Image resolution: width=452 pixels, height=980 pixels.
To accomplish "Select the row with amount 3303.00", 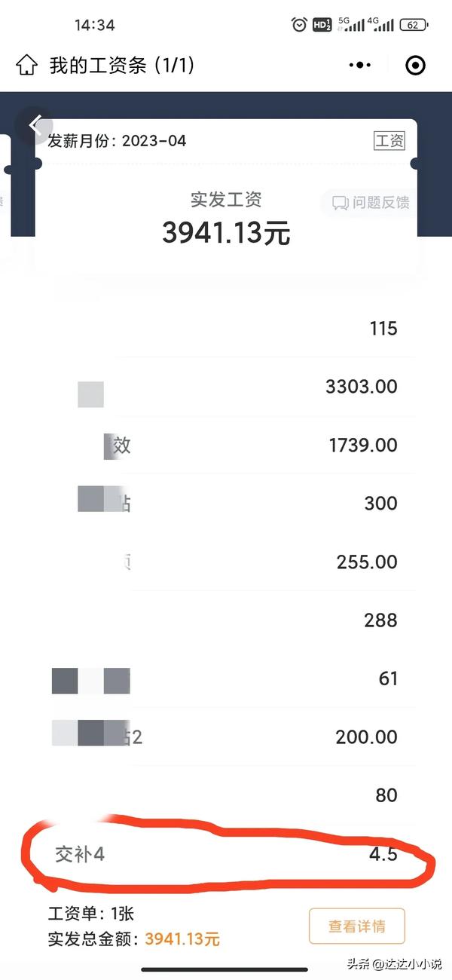I will [226, 387].
